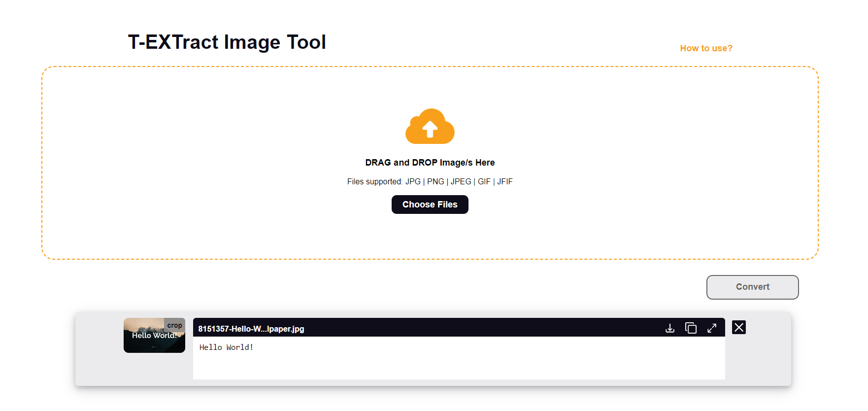Open the Hello World image thumbnail
This screenshot has width=868, height=411.
point(154,336)
